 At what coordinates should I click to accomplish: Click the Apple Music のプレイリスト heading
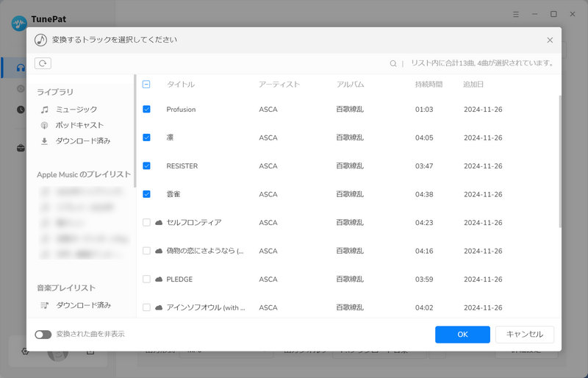[84, 174]
